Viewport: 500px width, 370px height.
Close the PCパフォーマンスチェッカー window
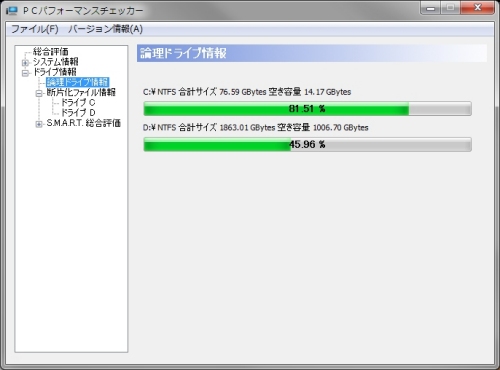coord(477,8)
